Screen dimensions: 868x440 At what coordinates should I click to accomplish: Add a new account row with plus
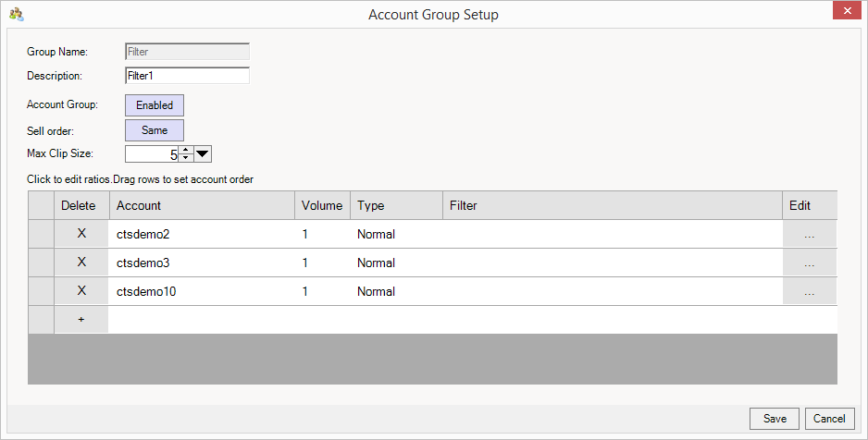click(81, 319)
